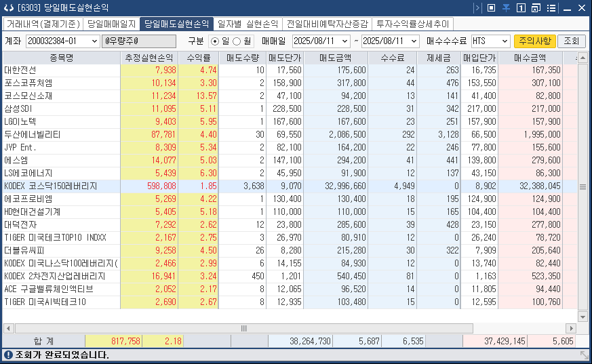This screenshot has height=364, width=592.
Task: Select the 월 radio button
Action: click(x=237, y=41)
